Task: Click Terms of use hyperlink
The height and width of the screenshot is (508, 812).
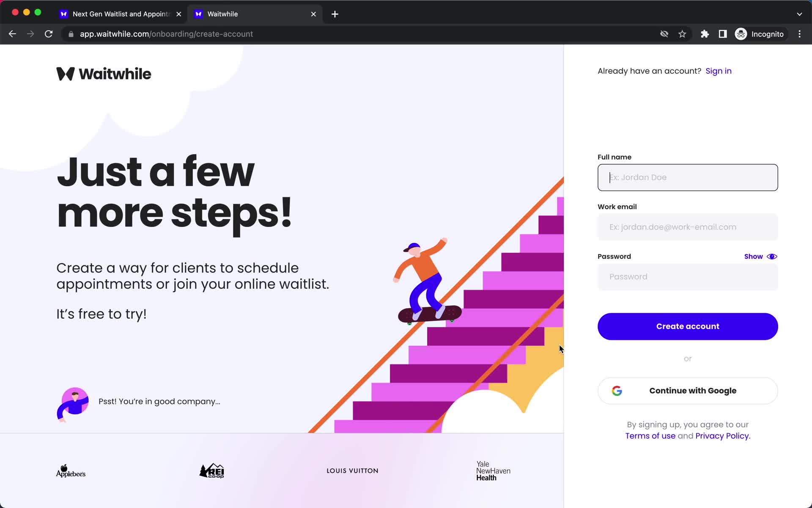Action: click(x=650, y=436)
